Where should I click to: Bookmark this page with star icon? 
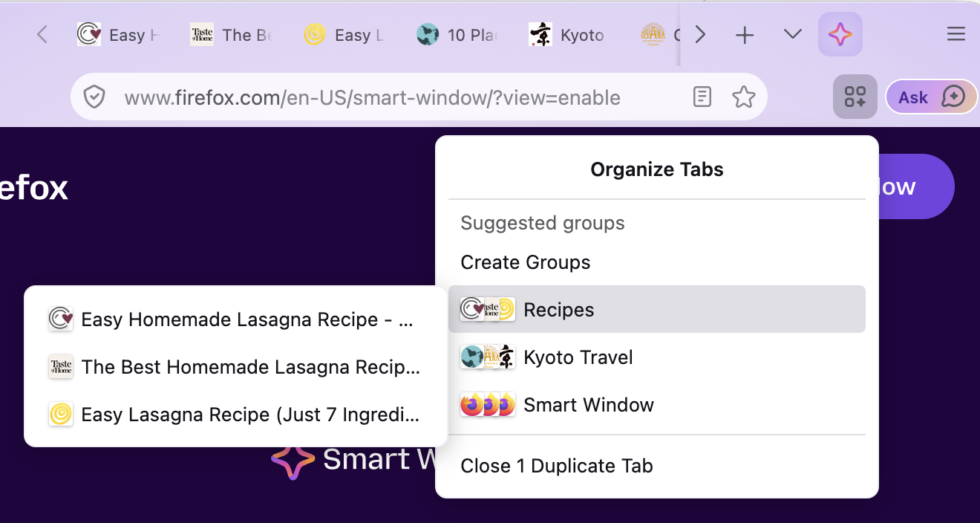[x=743, y=97]
